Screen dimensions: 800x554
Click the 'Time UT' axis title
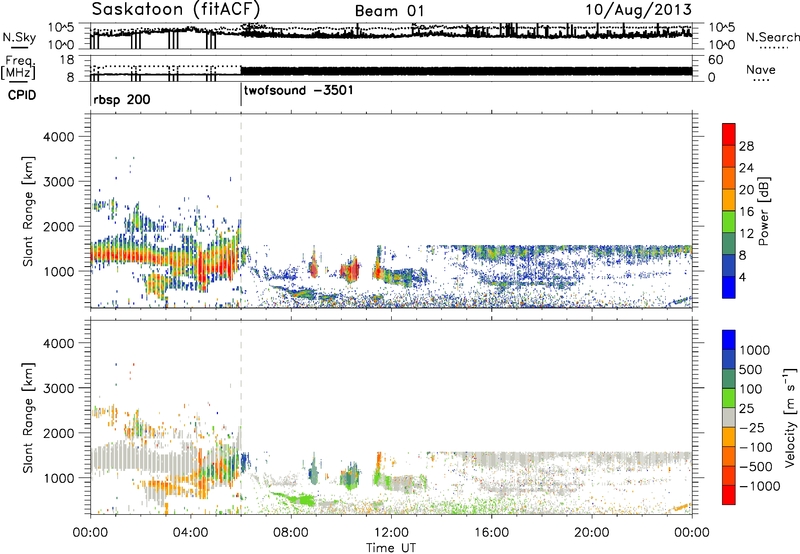[391, 548]
